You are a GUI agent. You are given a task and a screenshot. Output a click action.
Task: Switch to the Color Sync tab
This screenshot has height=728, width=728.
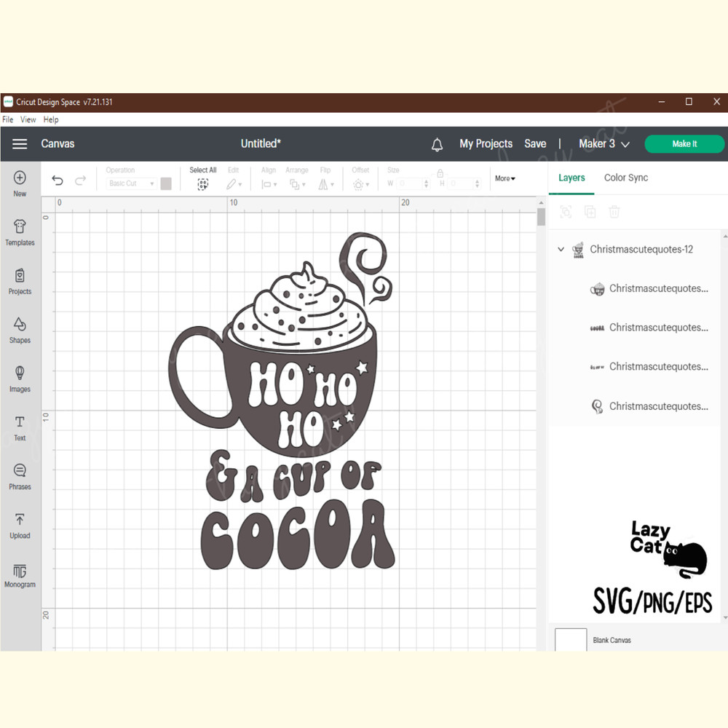pos(625,177)
